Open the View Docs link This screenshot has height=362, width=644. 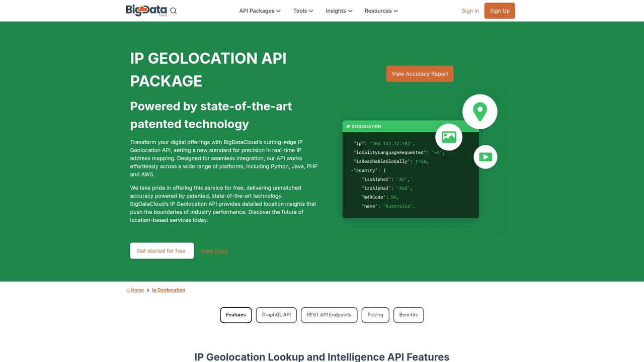(x=214, y=250)
